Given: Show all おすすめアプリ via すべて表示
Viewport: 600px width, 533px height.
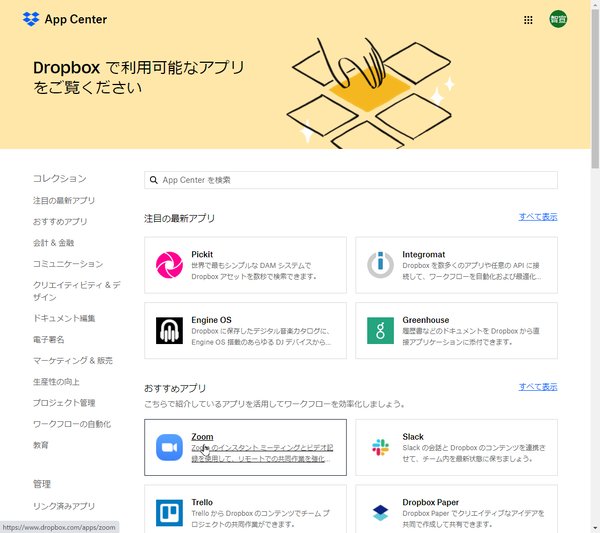Looking at the screenshot, I should click(538, 386).
